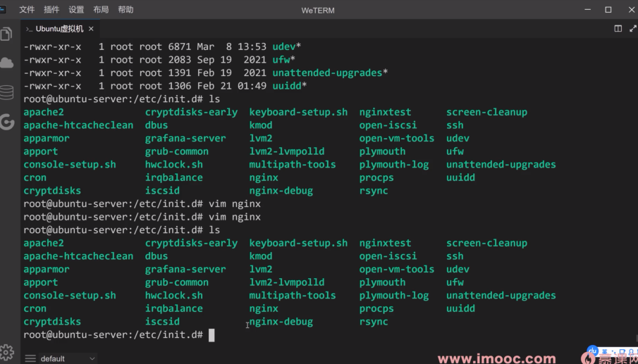Click multipath-tools in the first ls output

[293, 165]
